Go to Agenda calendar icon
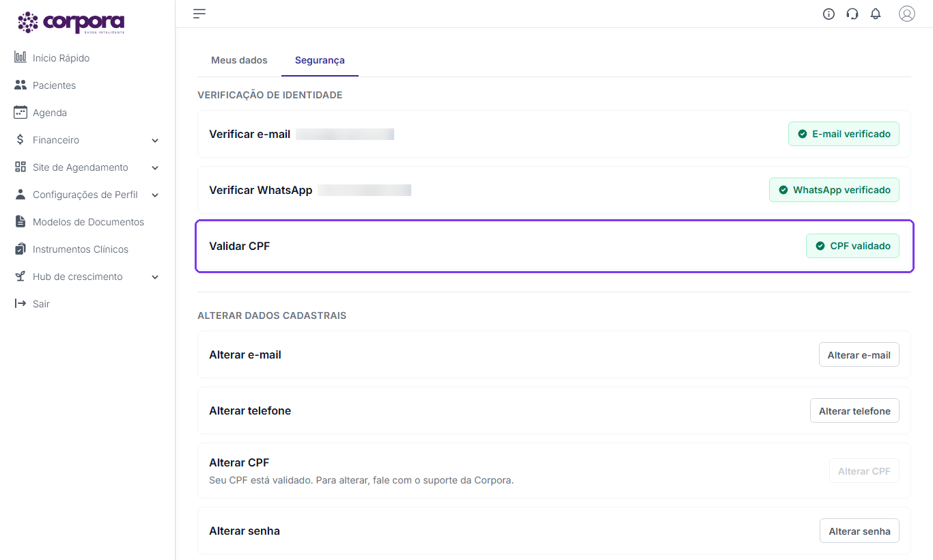The height and width of the screenshot is (560, 933). coord(20,112)
